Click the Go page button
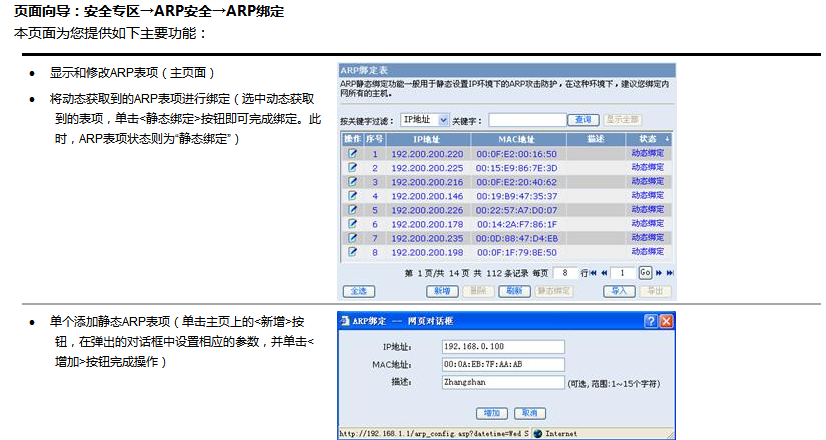The width and height of the screenshot is (826, 440). point(645,272)
